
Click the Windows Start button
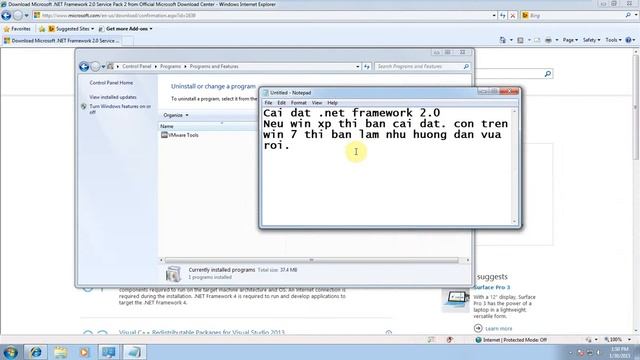10,352
